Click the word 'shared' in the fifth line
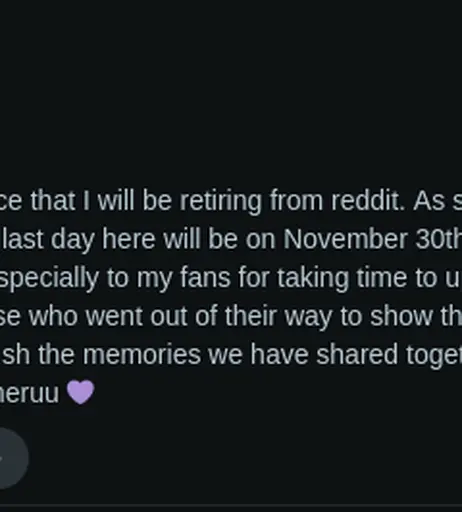Screen dimensions: 462x512 pyautogui.click(x=357, y=354)
